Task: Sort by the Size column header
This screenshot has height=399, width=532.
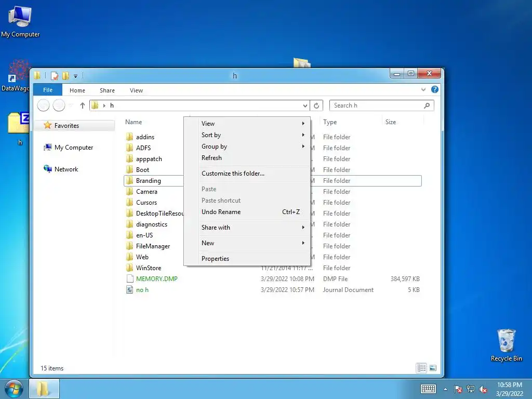Action: 391,122
